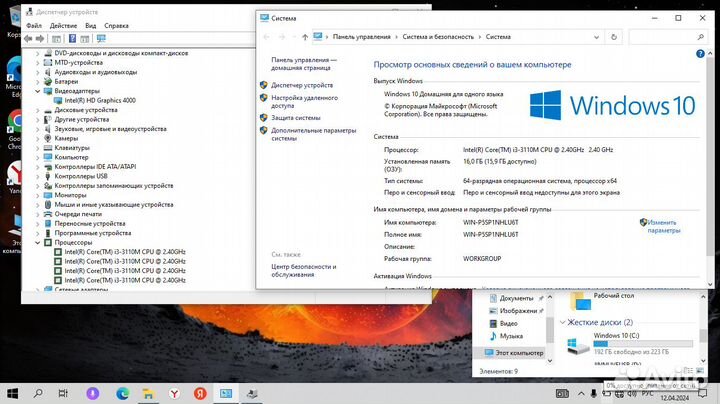
Task: Click the up arrow in System window navigation
Action: tap(305, 37)
